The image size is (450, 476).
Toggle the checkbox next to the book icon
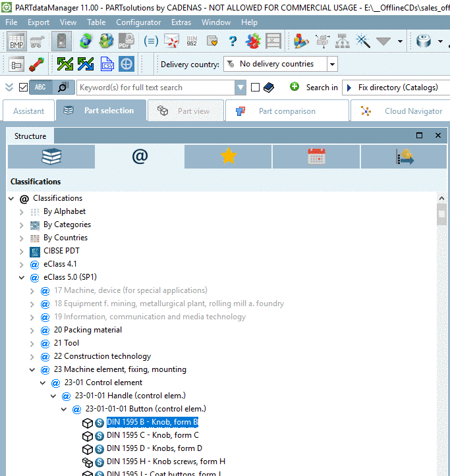pyautogui.click(x=255, y=88)
